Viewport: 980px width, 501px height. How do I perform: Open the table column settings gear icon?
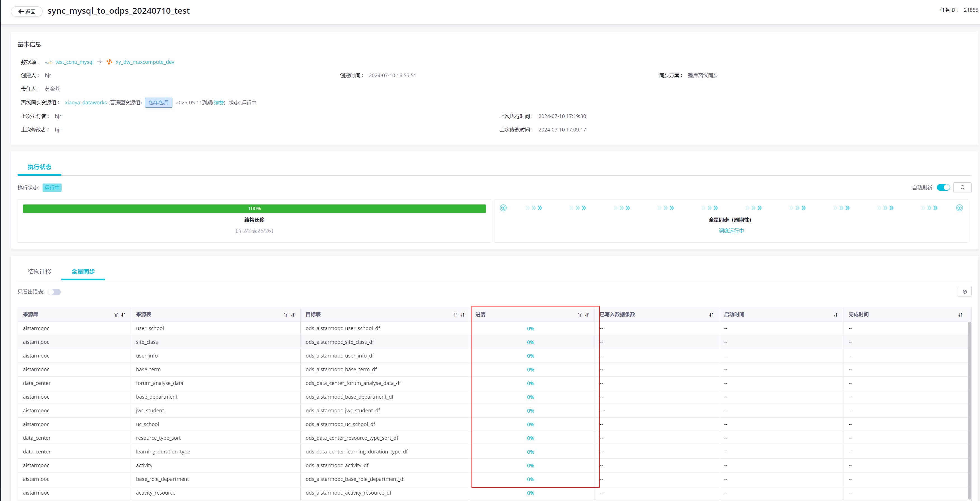[x=964, y=292]
